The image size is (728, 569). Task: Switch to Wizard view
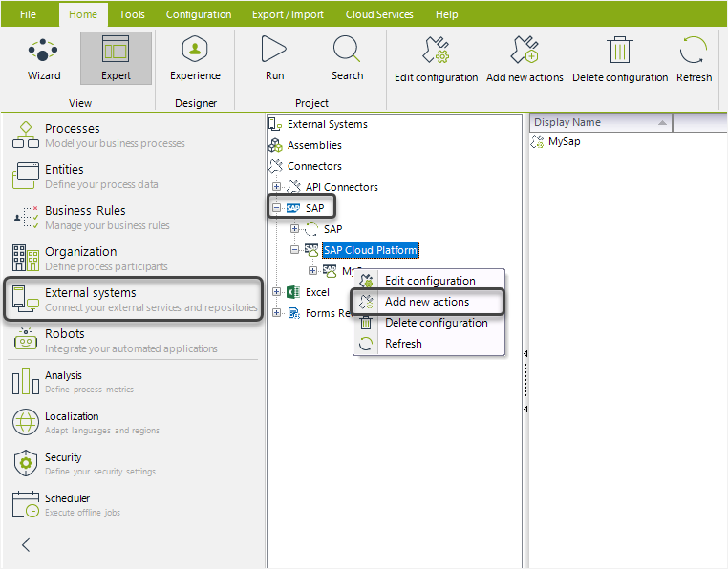[44, 58]
